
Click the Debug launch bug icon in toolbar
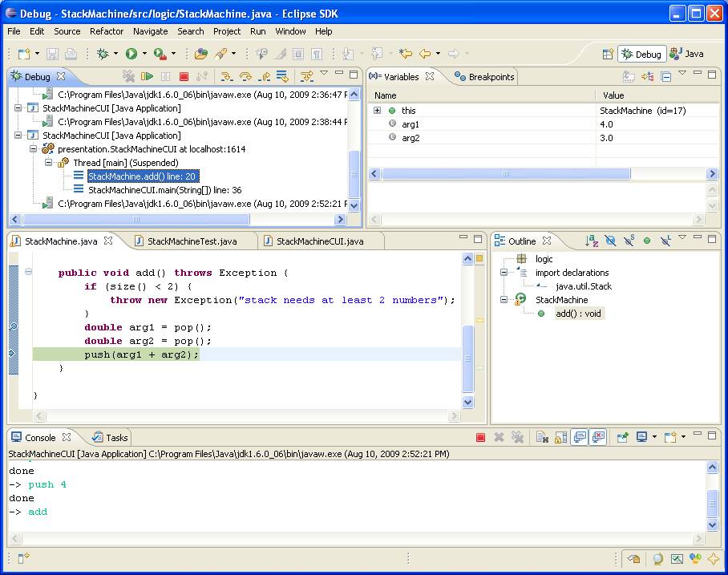coord(103,54)
